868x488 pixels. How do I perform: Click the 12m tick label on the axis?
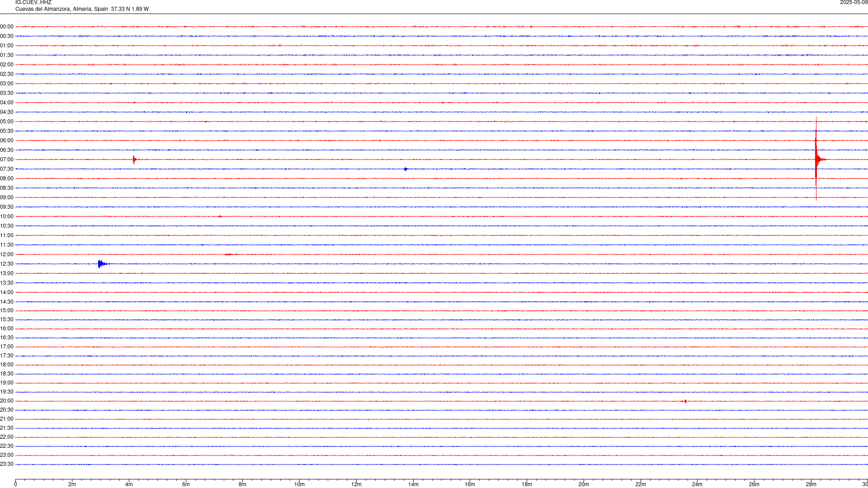[356, 484]
